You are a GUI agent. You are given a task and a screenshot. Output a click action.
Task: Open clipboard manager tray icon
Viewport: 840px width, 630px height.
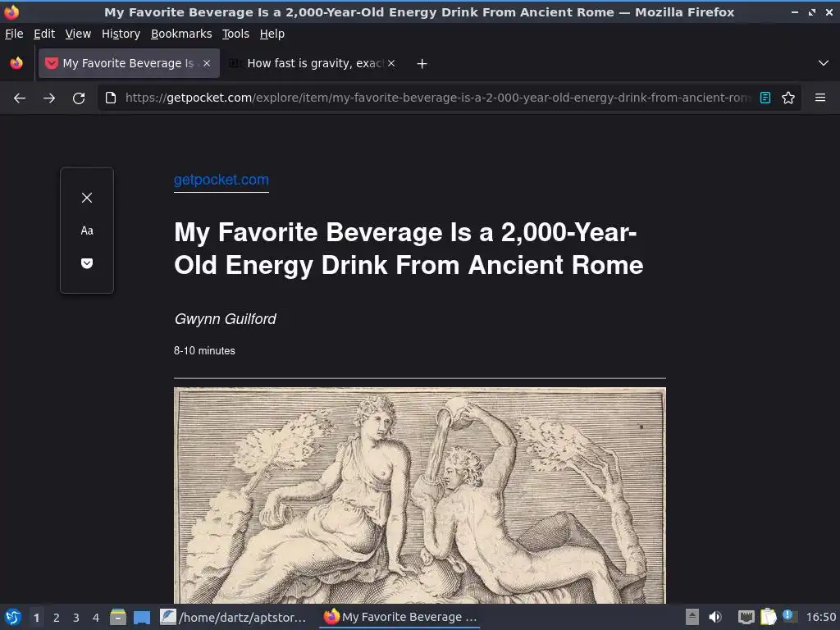click(x=769, y=617)
